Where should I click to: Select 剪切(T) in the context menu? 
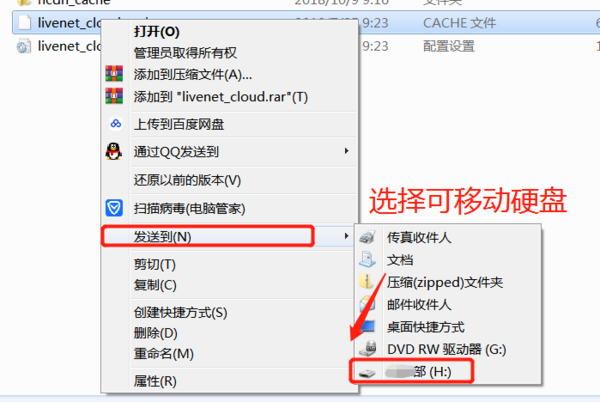155,264
